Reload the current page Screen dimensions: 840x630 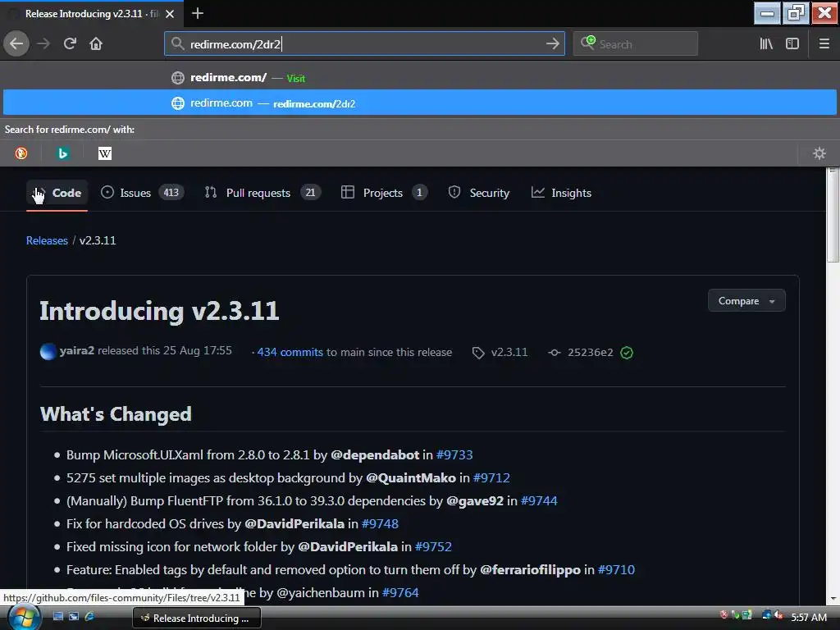click(x=70, y=43)
